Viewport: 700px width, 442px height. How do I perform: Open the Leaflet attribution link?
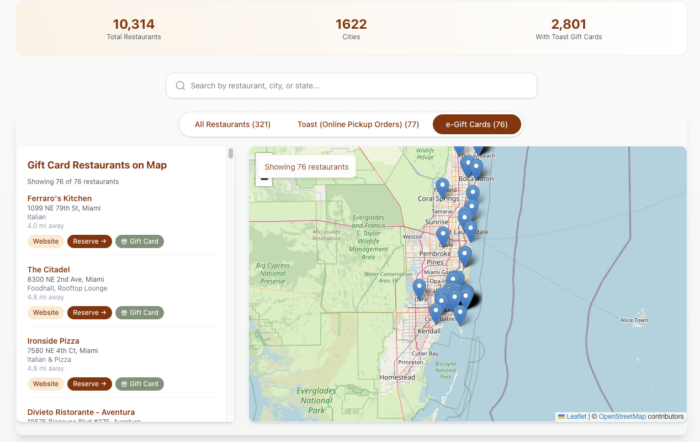pyautogui.click(x=576, y=416)
